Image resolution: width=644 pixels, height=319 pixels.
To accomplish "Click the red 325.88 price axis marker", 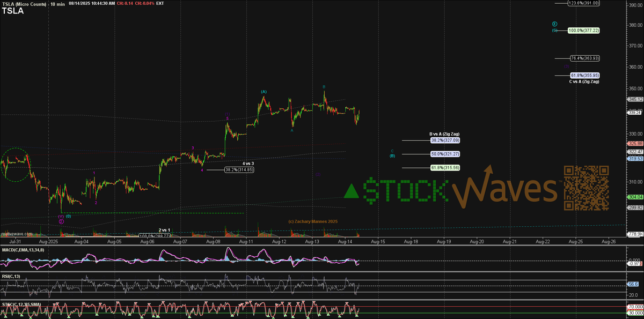I will [635, 144].
